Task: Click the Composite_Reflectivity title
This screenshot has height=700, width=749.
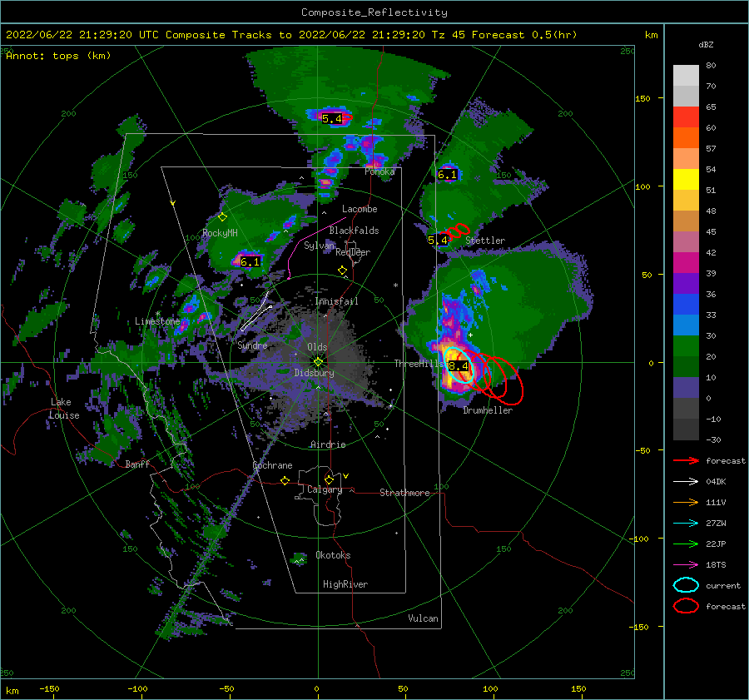Action: [x=374, y=12]
